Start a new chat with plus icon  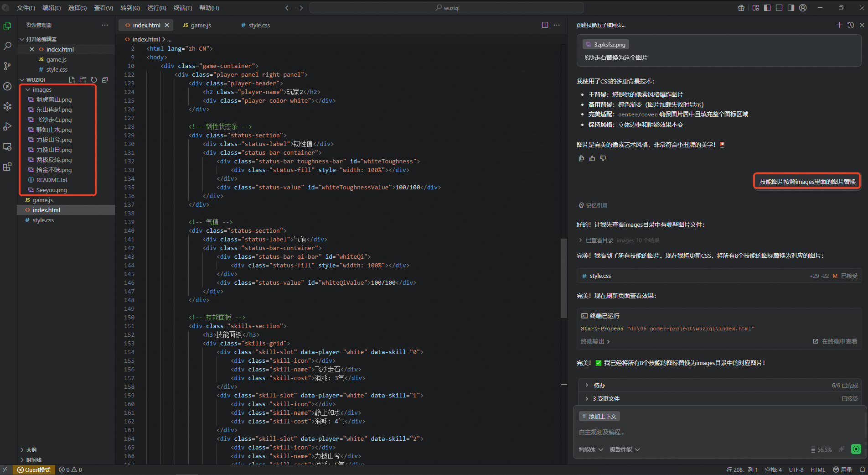pos(839,25)
